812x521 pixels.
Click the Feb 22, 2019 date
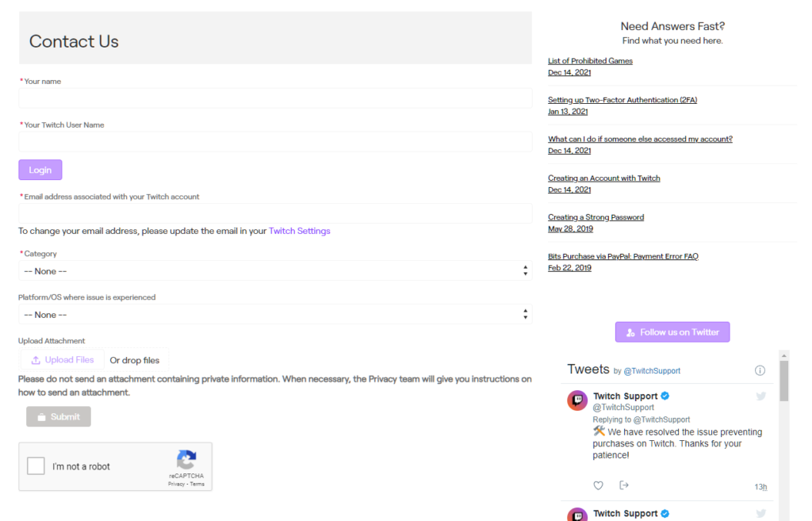pos(569,268)
